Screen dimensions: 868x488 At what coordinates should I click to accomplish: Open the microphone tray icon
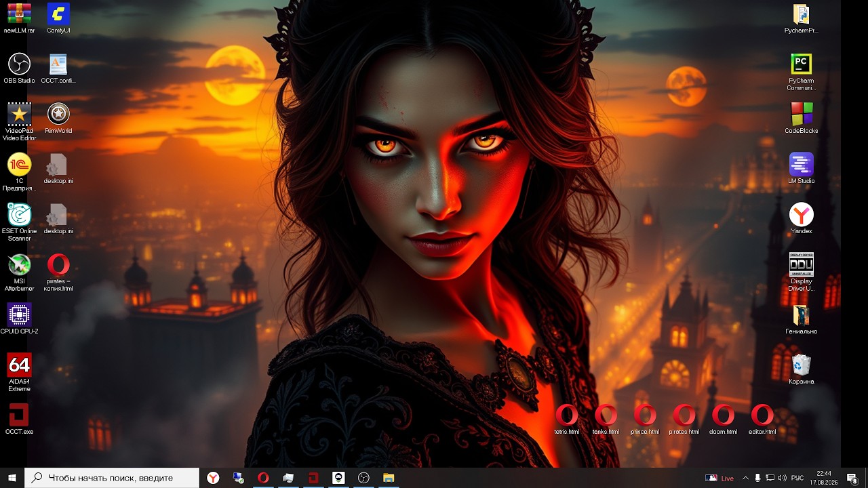coord(757,478)
